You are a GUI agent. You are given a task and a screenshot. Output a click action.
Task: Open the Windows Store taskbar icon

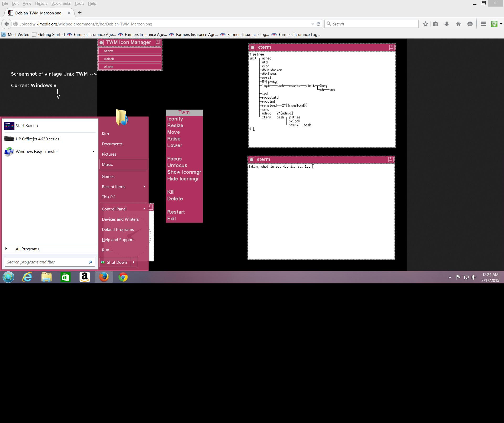[66, 277]
